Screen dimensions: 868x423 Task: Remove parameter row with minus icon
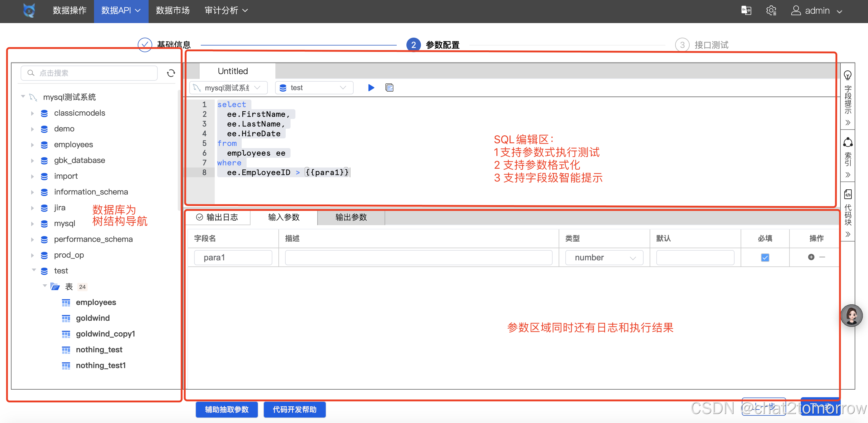[x=822, y=257]
